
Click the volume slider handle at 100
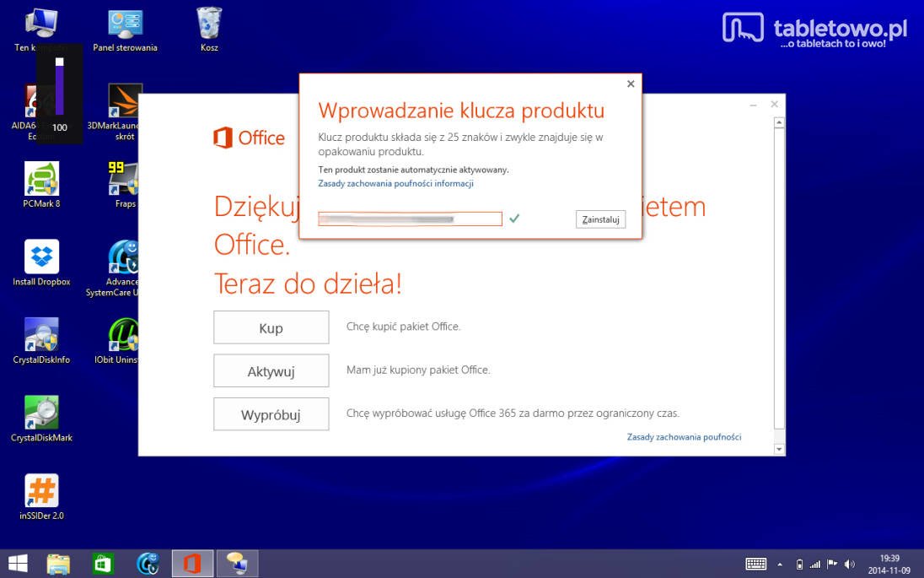60,62
